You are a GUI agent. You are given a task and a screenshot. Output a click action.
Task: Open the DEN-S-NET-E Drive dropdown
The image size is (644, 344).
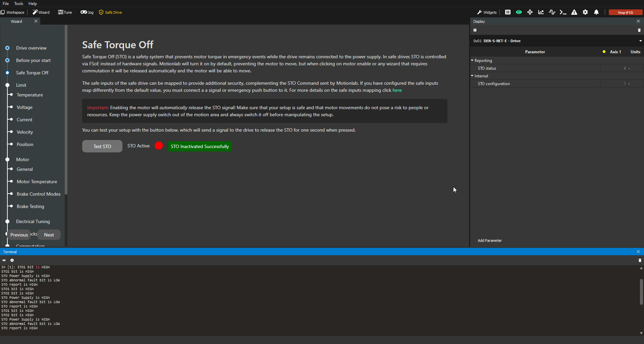640,41
